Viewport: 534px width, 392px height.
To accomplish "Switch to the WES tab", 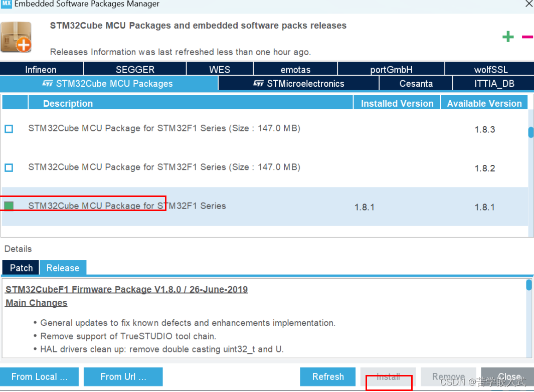I will click(220, 69).
